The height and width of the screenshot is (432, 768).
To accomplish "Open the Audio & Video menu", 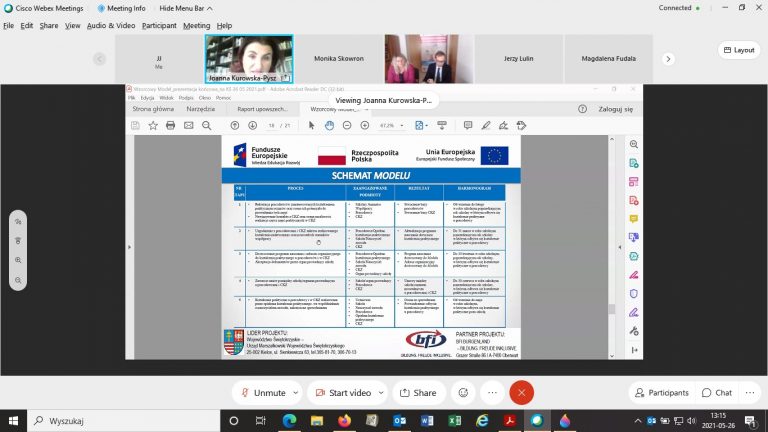I will [x=111, y=25].
